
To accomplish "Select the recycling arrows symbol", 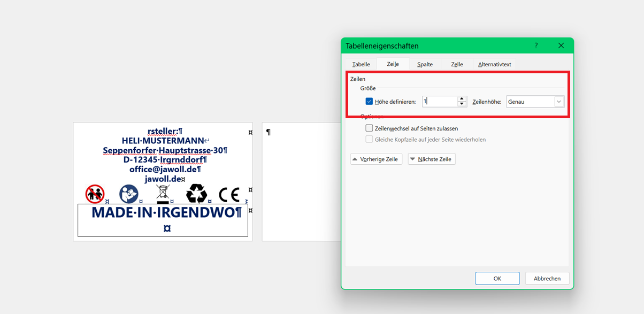I will (196, 194).
